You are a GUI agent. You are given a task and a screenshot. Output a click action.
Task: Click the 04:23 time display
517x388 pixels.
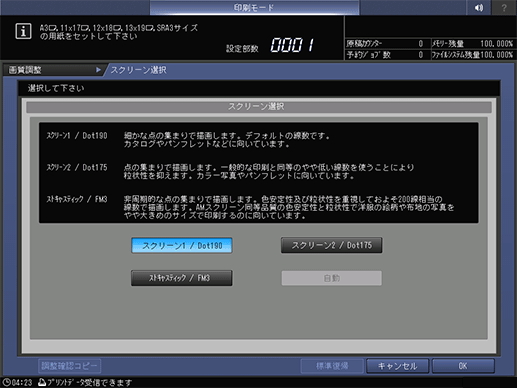[22, 382]
